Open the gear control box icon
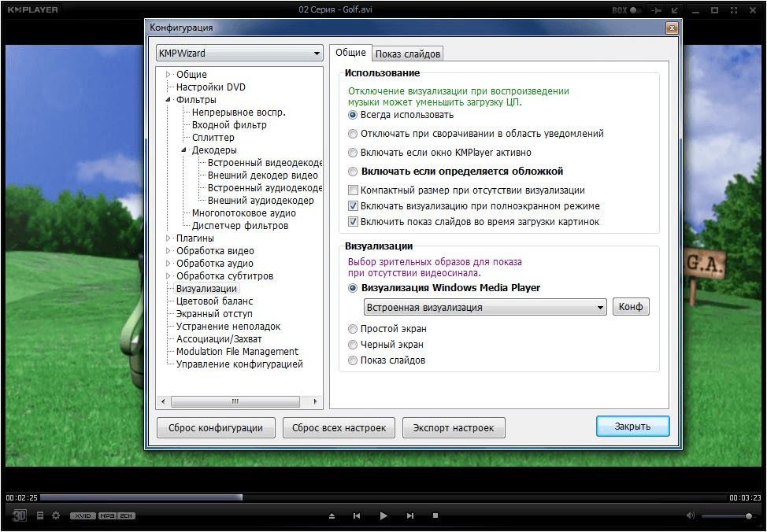 [x=56, y=515]
